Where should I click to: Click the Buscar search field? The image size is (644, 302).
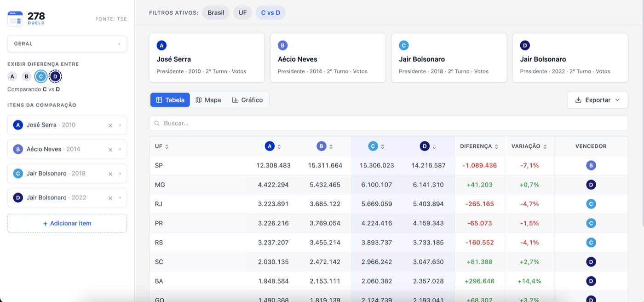pos(388,123)
